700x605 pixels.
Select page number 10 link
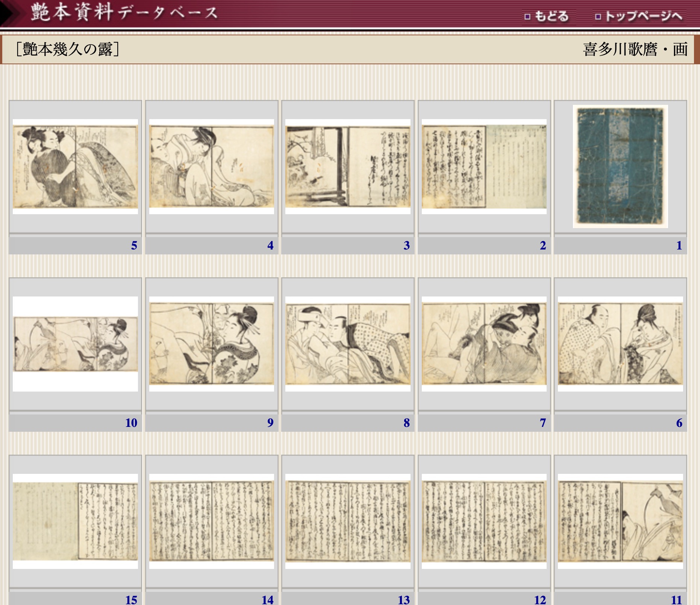pyautogui.click(x=131, y=423)
